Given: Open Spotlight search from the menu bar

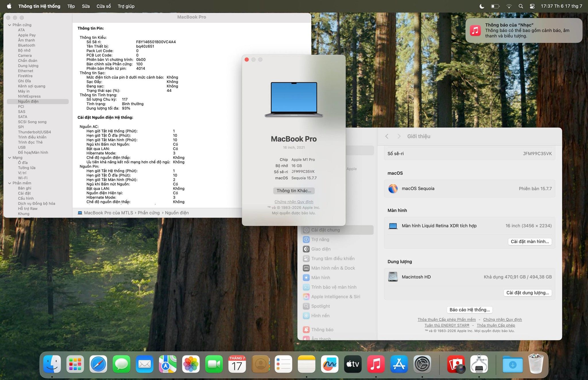Looking at the screenshot, I should 521,6.
